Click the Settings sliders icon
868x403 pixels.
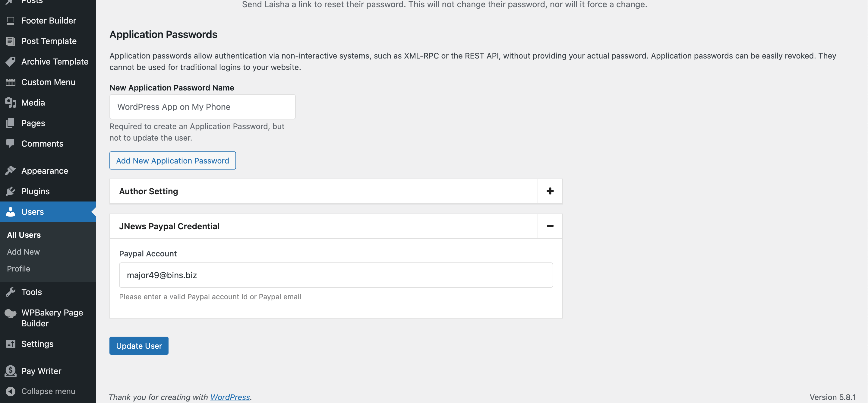11,344
